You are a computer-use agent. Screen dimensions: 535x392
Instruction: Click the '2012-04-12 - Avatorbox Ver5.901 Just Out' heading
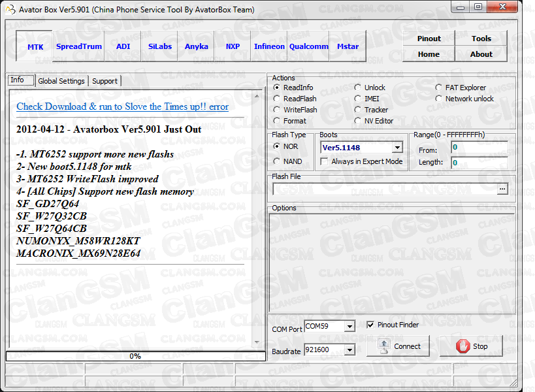109,129
